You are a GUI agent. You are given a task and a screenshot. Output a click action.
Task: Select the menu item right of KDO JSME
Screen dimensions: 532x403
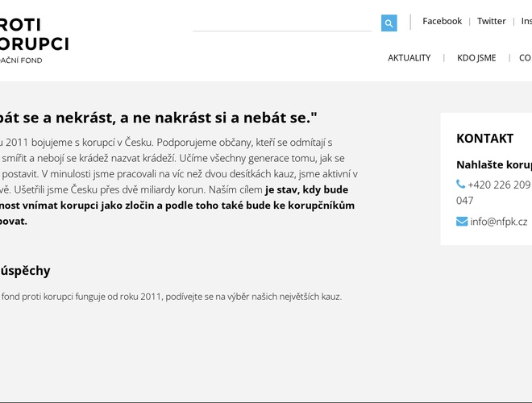coord(525,58)
